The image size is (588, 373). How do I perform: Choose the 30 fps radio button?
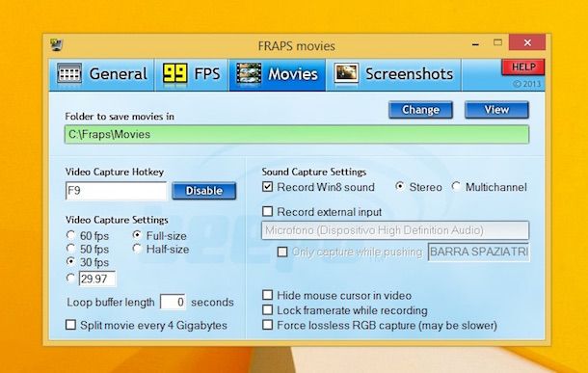point(70,261)
